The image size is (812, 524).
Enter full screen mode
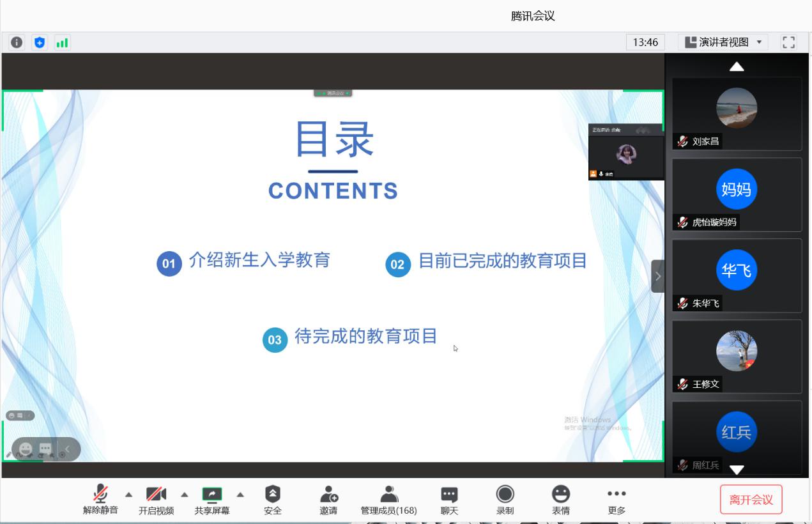788,43
